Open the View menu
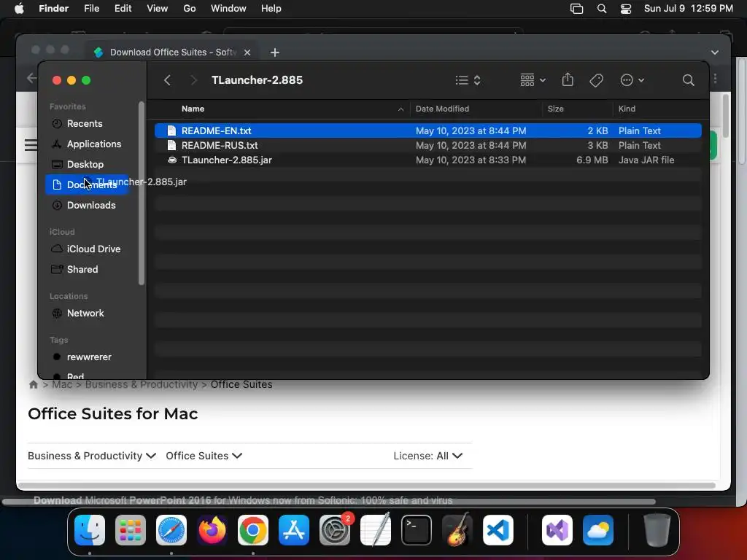This screenshot has height=560, width=747. 158,9
